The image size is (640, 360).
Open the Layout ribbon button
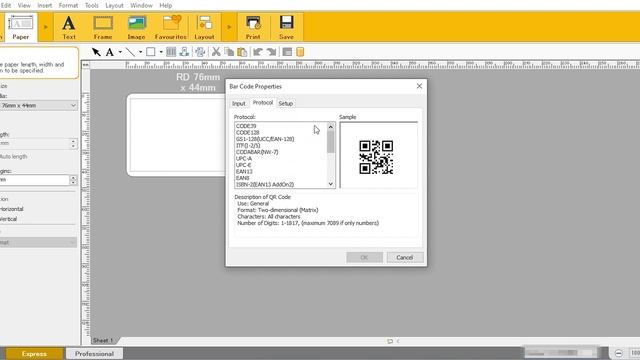[204, 27]
